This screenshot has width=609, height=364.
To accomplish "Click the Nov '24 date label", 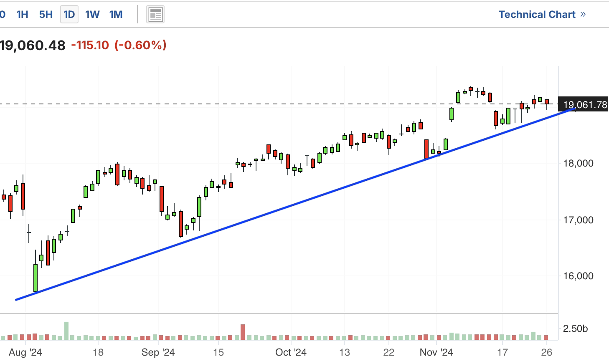I will pos(436,352).
